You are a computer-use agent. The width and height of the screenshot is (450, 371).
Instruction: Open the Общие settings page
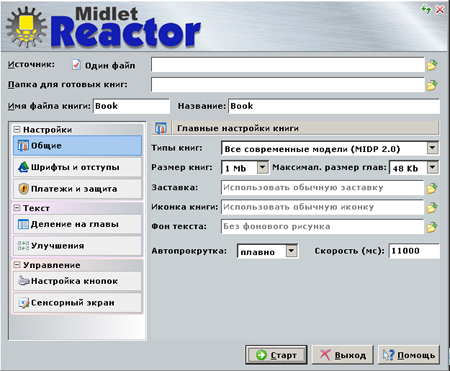(77, 146)
